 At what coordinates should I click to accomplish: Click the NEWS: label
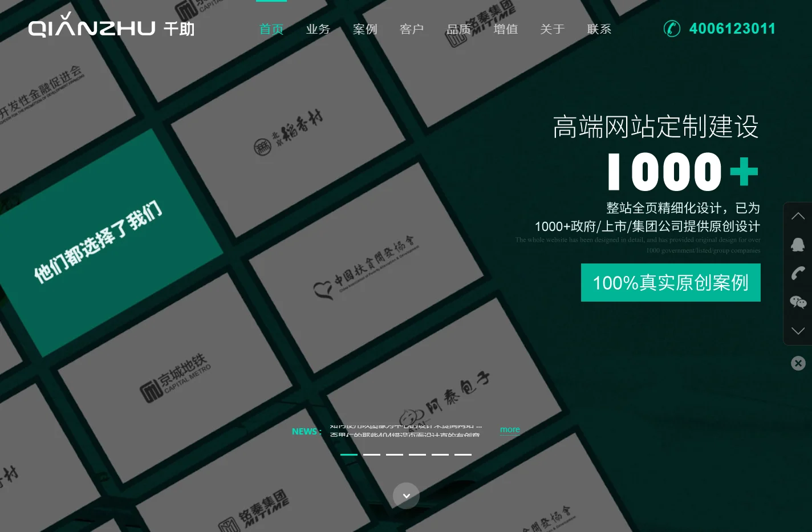coord(307,431)
